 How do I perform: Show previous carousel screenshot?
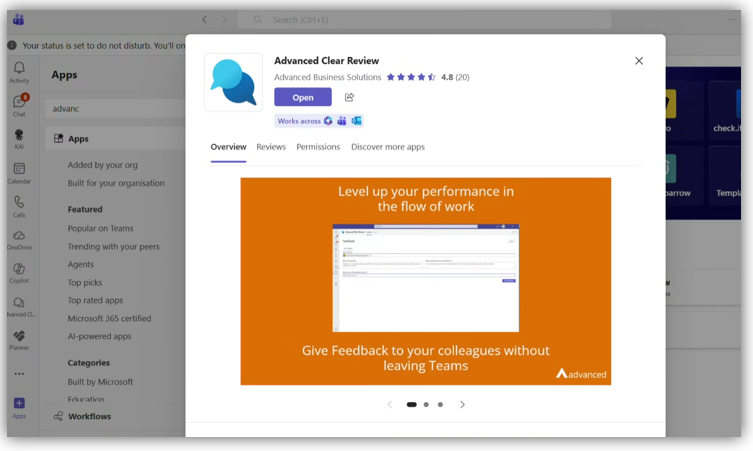[390, 404]
